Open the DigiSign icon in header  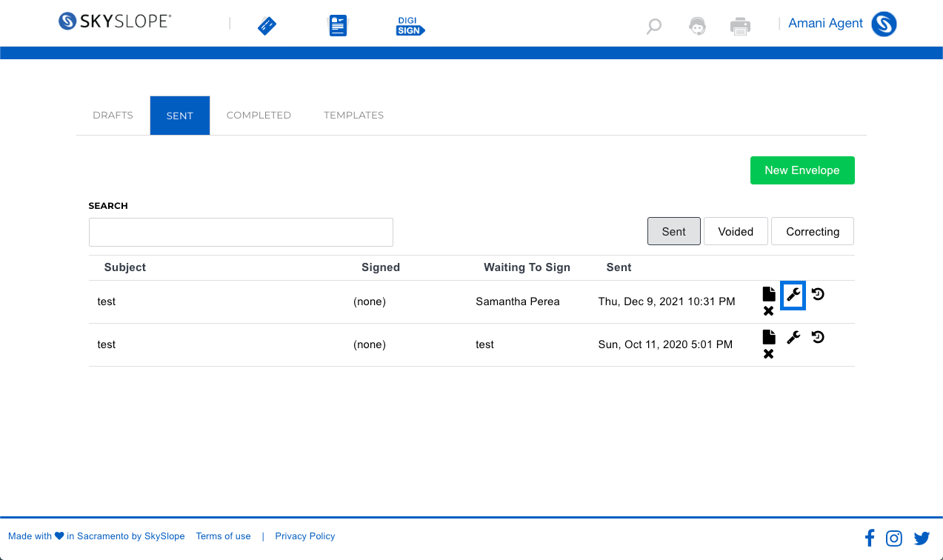click(x=410, y=27)
